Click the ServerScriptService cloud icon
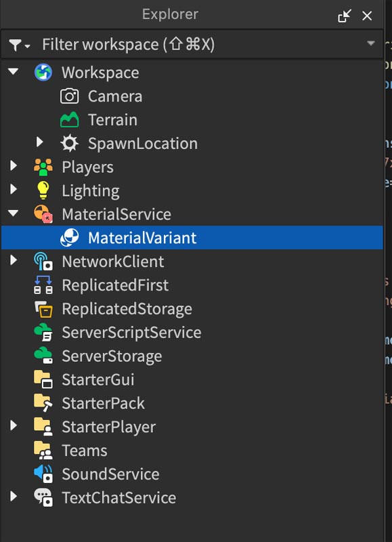 [x=43, y=332]
